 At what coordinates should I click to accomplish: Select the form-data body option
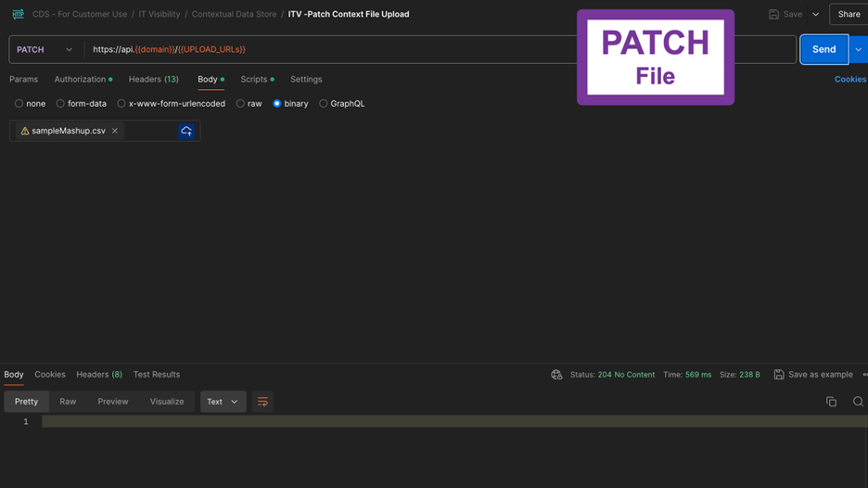point(60,104)
